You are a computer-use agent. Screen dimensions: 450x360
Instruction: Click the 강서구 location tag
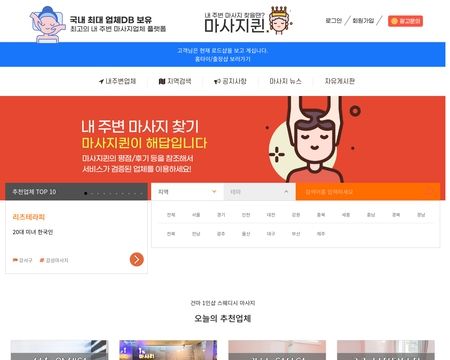tap(22, 260)
